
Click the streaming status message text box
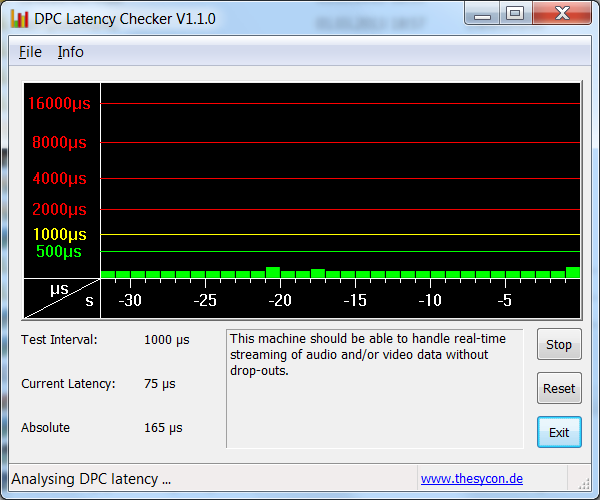click(375, 388)
